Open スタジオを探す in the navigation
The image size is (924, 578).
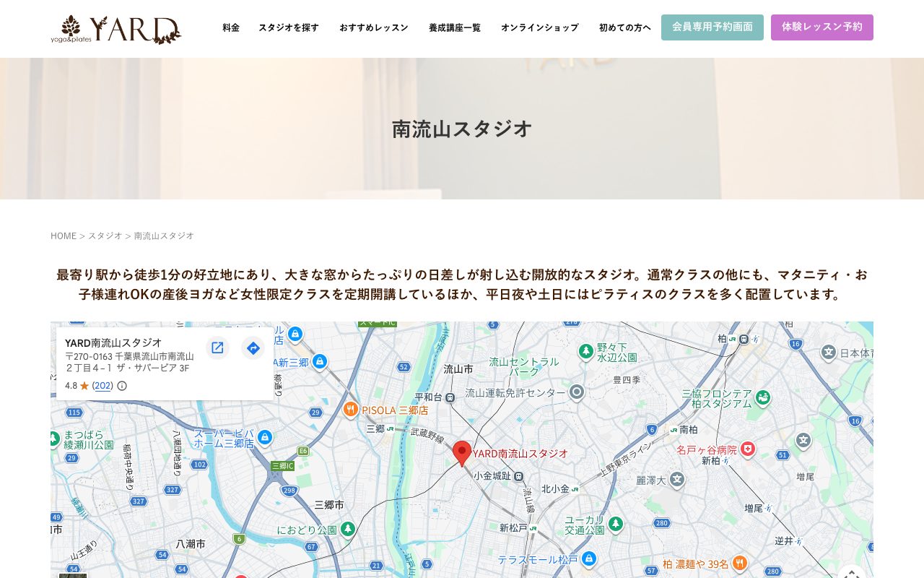[x=289, y=27]
